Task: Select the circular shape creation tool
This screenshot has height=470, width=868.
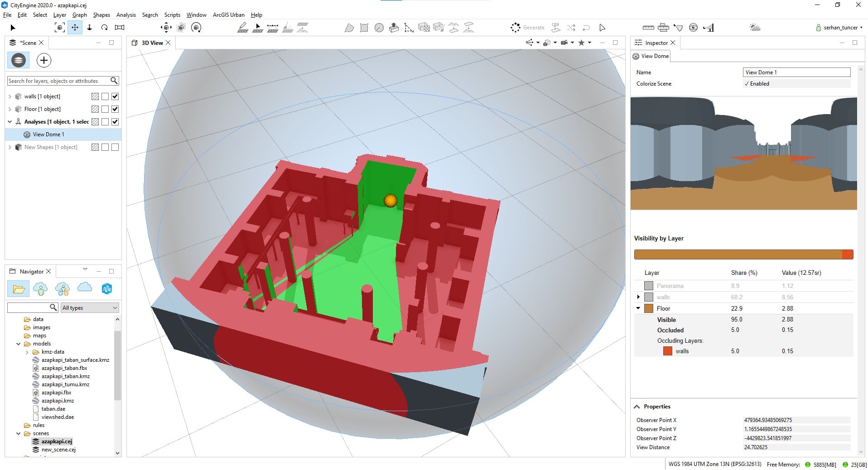Action: pyautogui.click(x=379, y=28)
